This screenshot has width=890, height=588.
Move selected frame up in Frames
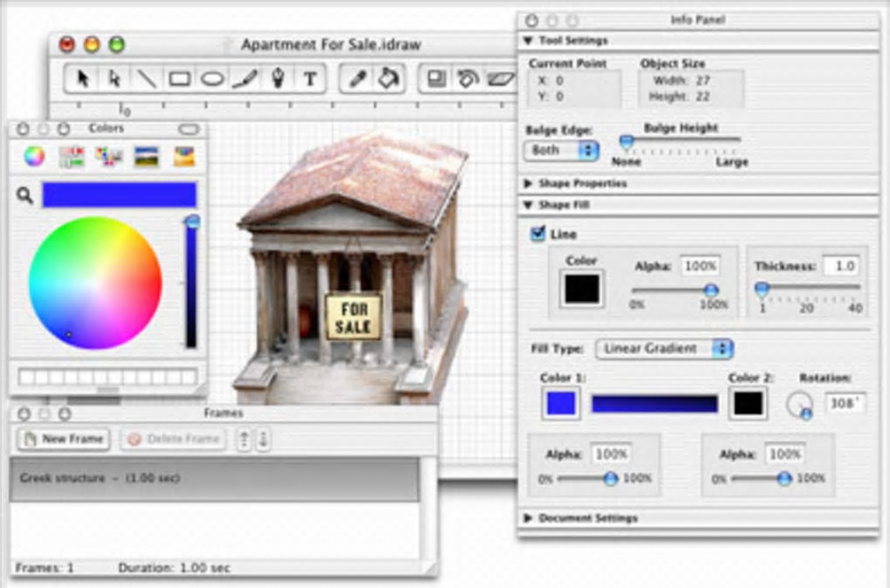tap(244, 439)
